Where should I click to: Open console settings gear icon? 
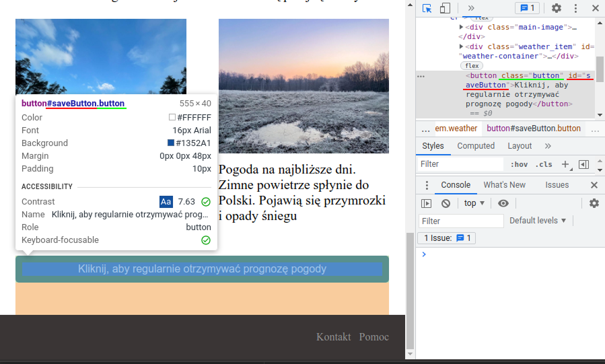click(x=594, y=203)
